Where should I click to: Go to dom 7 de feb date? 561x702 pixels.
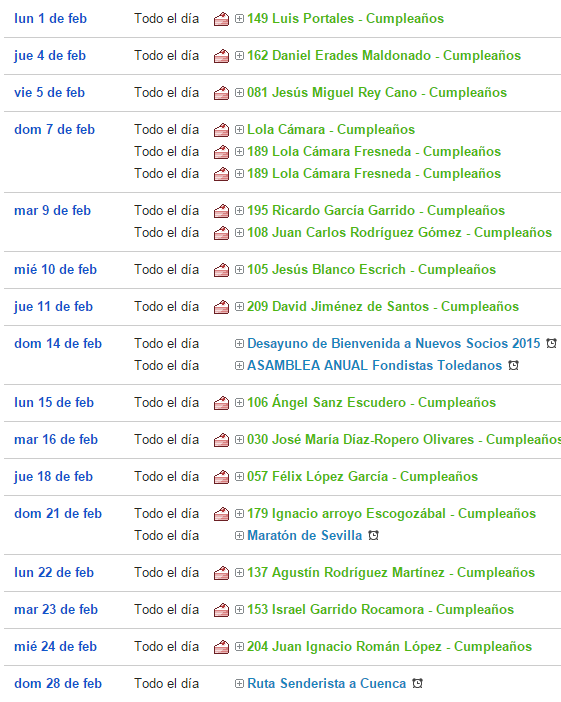coord(55,129)
